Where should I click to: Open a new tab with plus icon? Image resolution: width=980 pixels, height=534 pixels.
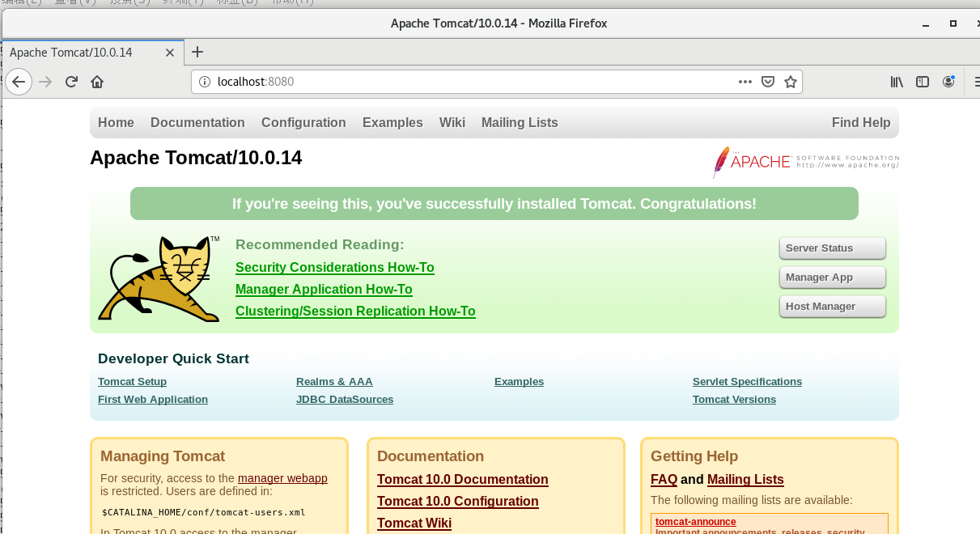pyautogui.click(x=197, y=52)
